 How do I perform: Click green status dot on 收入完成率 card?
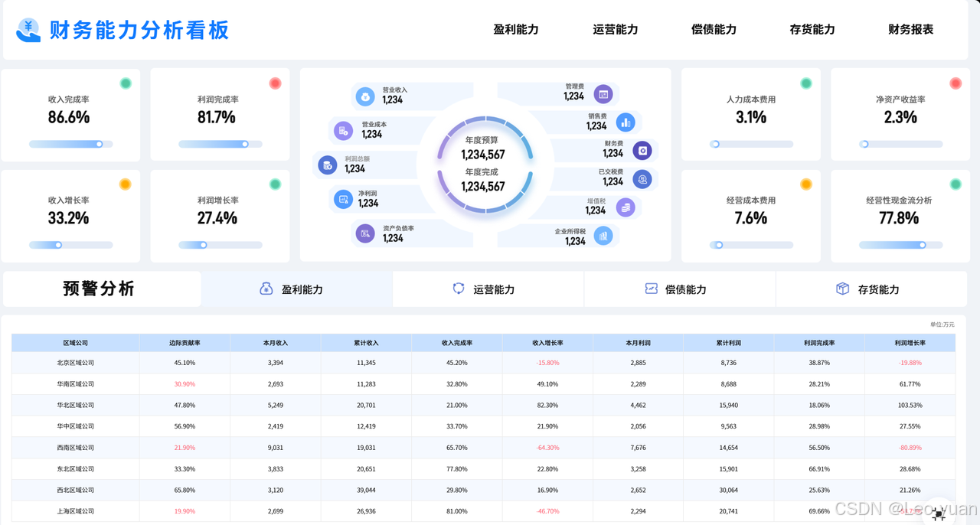(126, 83)
